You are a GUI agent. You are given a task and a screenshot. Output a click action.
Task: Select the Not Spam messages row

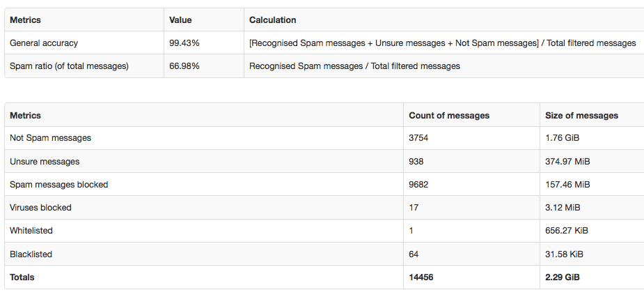(x=324, y=138)
